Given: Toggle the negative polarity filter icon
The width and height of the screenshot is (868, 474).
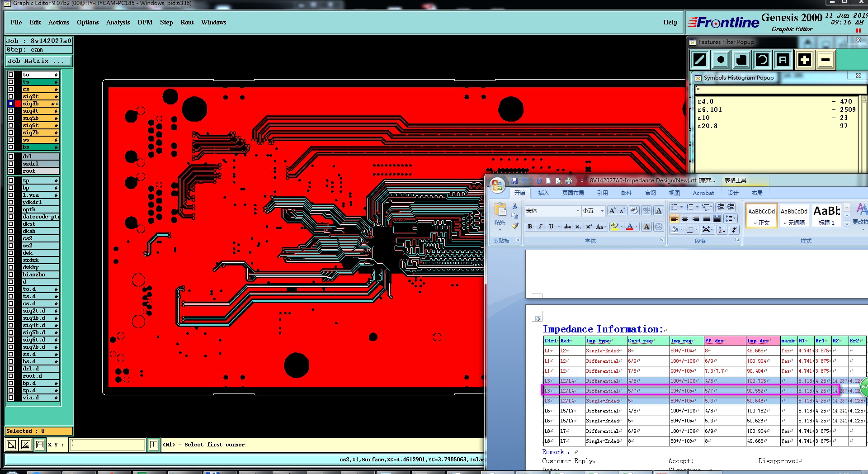Looking at the screenshot, I should pyautogui.click(x=826, y=60).
